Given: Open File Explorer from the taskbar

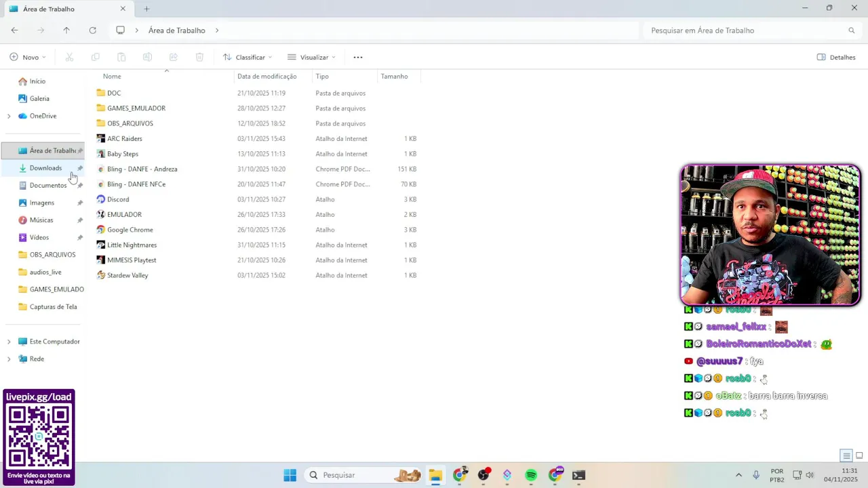Looking at the screenshot, I should pos(435,475).
